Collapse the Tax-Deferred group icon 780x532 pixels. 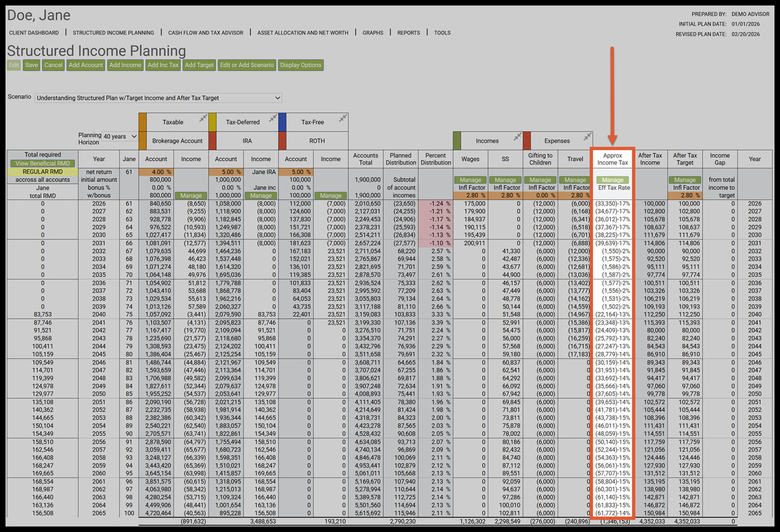pos(273,118)
